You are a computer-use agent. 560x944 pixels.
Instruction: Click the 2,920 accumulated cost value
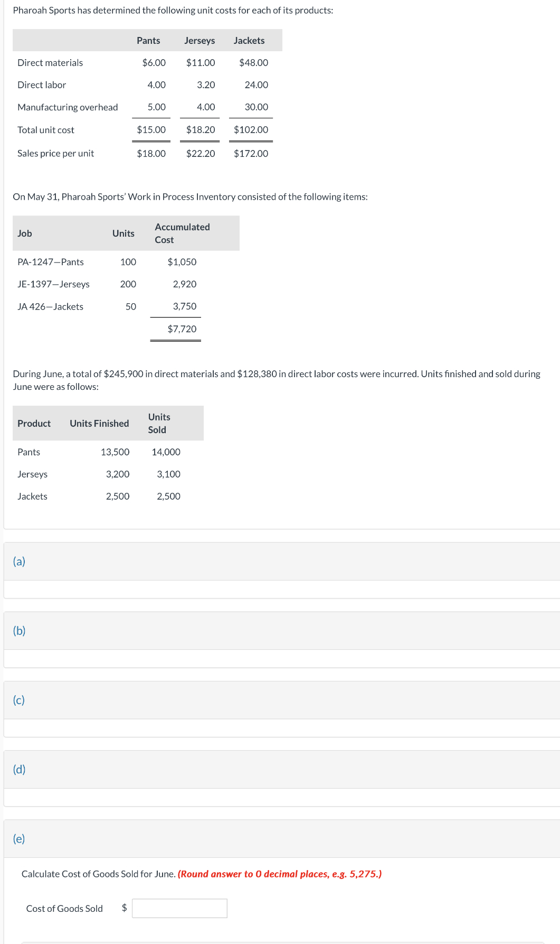pyautogui.click(x=185, y=284)
